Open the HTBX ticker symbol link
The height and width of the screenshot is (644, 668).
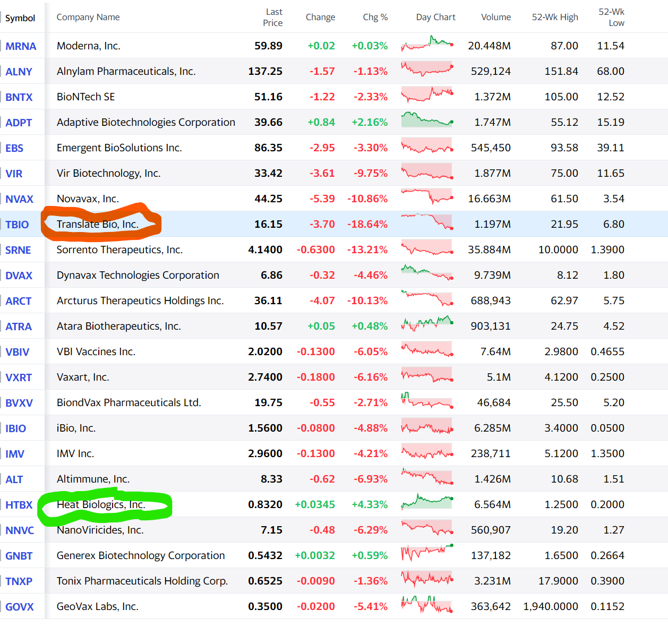19,505
